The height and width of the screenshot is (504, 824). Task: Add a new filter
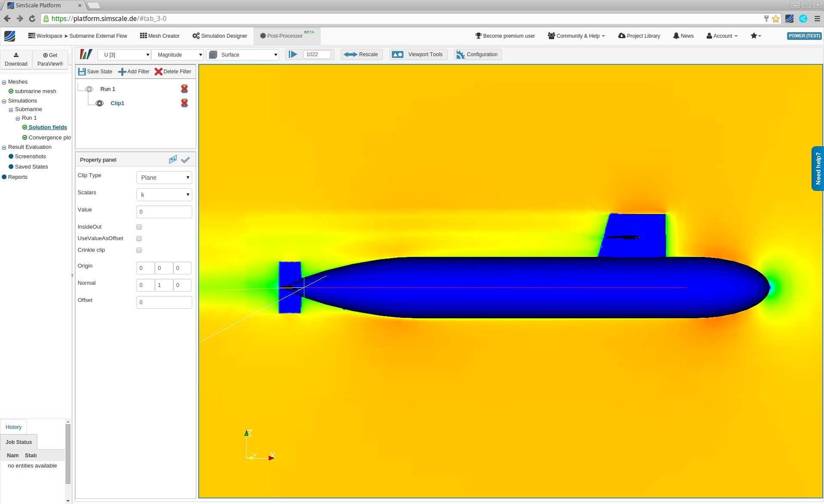click(x=133, y=72)
